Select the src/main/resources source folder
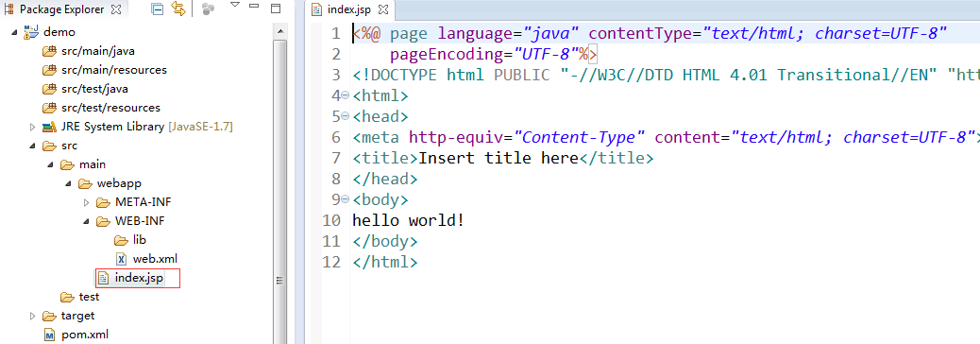Image resolution: width=980 pixels, height=344 pixels. [x=113, y=70]
